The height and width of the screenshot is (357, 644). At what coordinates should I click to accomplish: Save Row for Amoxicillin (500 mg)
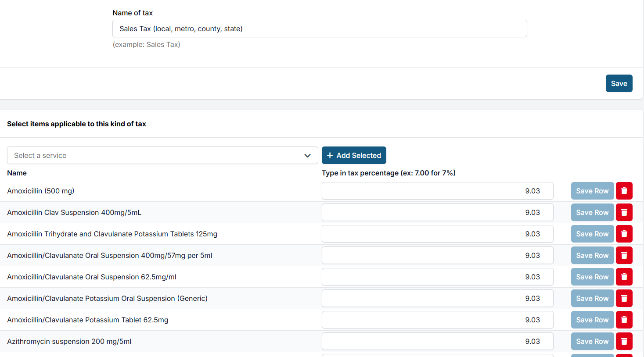click(x=592, y=191)
